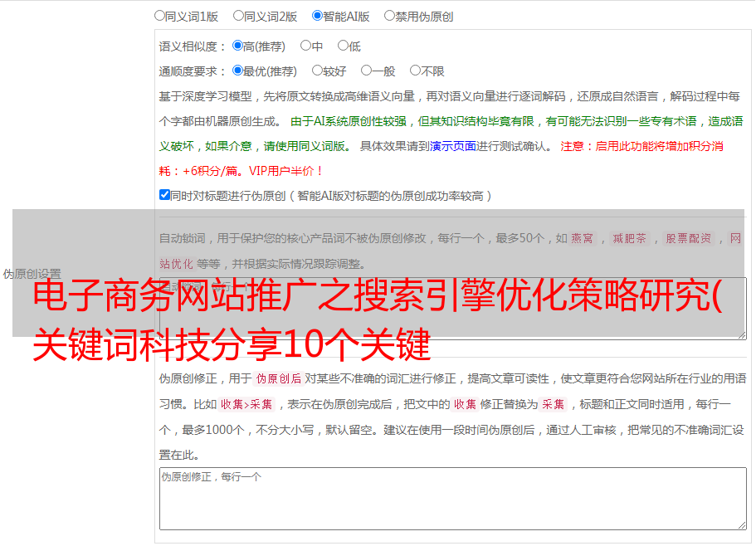This screenshot has width=756, height=546.
Task: Click inside the 伪原创修正 textarea
Action: [x=453, y=499]
